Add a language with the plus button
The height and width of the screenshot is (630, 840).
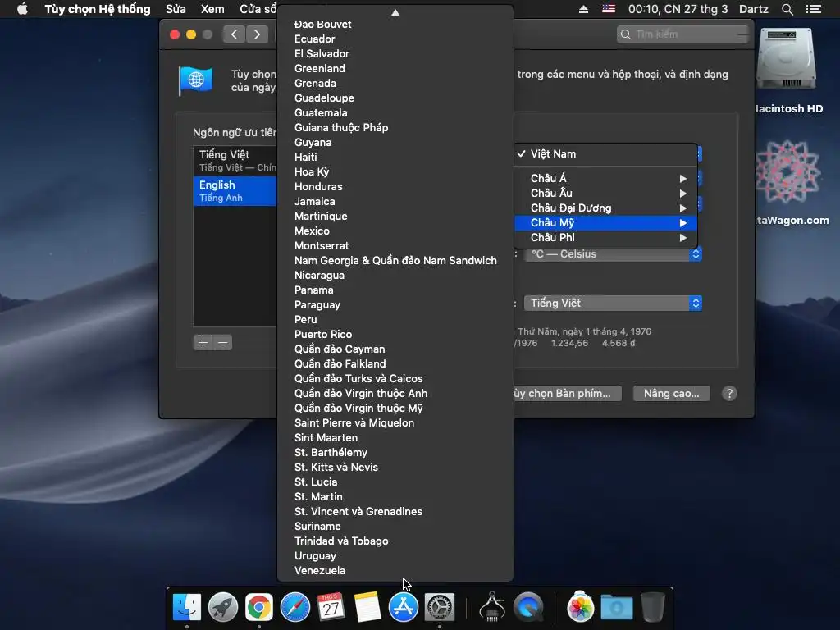tap(203, 342)
